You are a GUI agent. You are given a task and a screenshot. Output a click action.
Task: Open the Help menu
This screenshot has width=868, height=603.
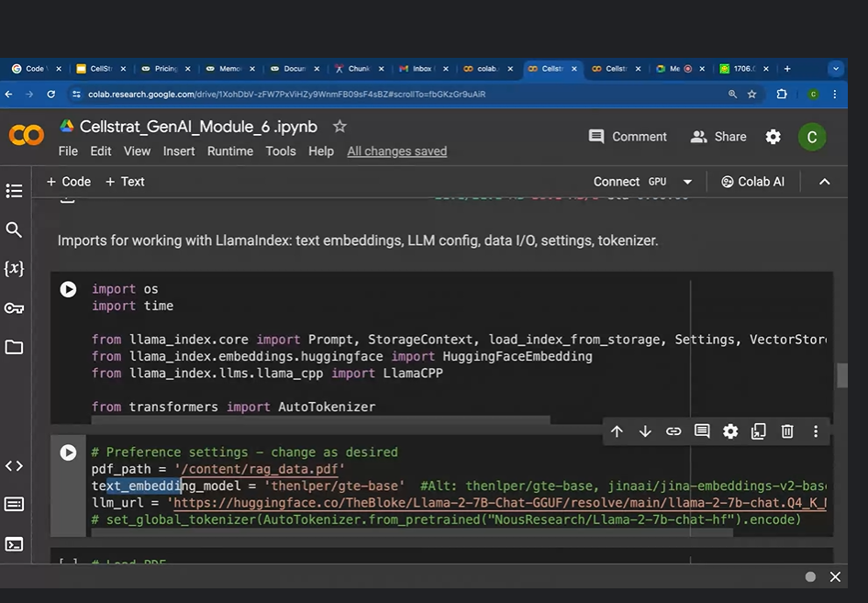click(x=321, y=151)
